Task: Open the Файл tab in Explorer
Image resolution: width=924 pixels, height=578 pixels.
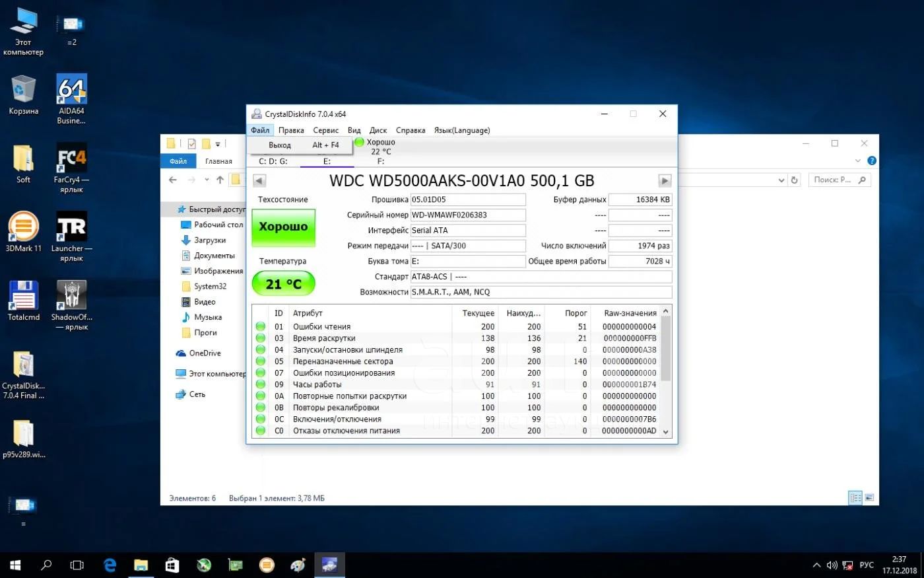Action: tap(178, 161)
